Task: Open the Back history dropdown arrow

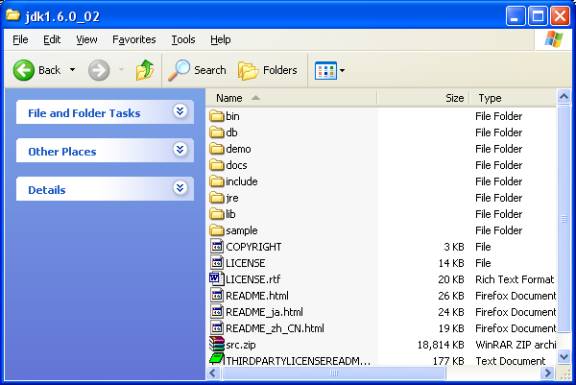Action: (x=73, y=69)
